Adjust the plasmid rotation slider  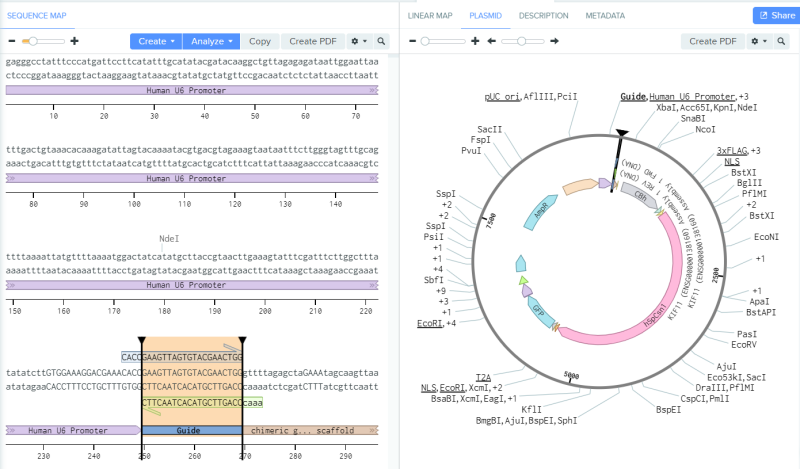[x=521, y=41]
